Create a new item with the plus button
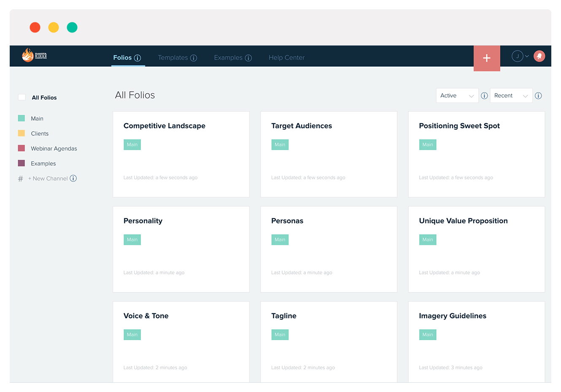Image resolution: width=561 pixels, height=392 pixels. point(487,58)
